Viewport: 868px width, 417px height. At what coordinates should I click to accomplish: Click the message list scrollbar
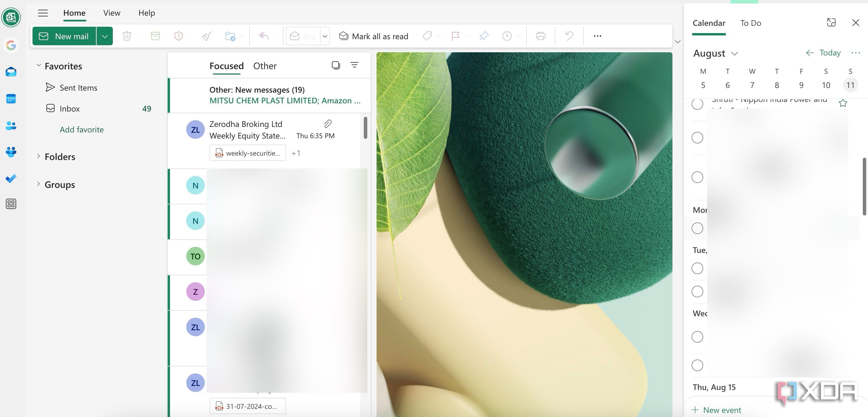coord(365,127)
